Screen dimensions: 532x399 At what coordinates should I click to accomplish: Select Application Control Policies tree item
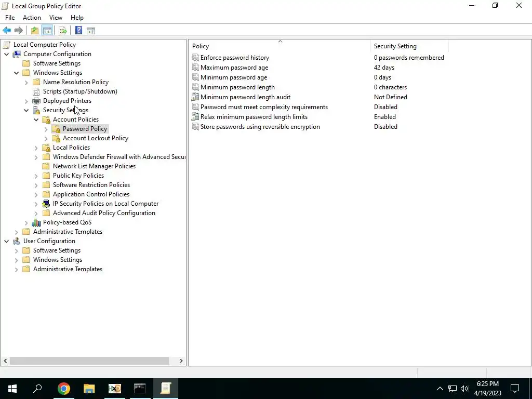click(x=91, y=194)
